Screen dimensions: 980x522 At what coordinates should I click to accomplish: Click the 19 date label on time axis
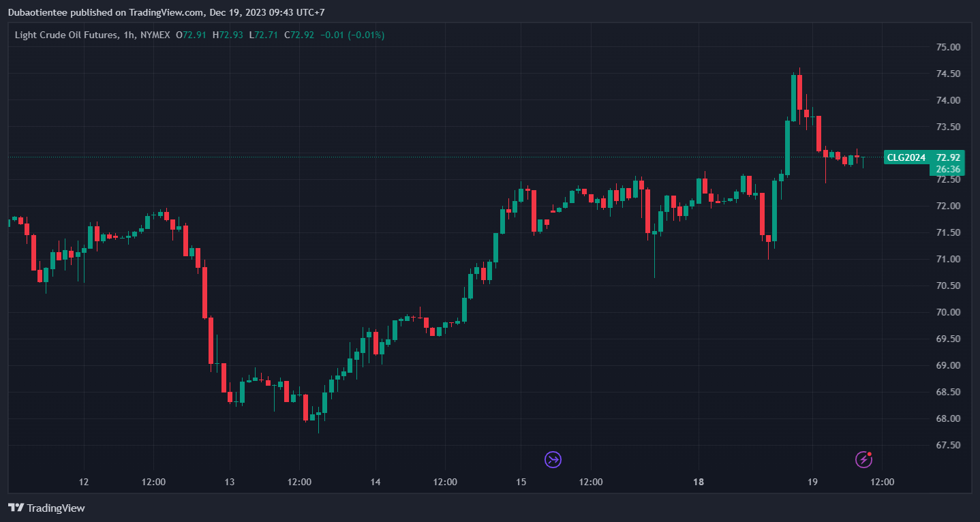pyautogui.click(x=812, y=482)
